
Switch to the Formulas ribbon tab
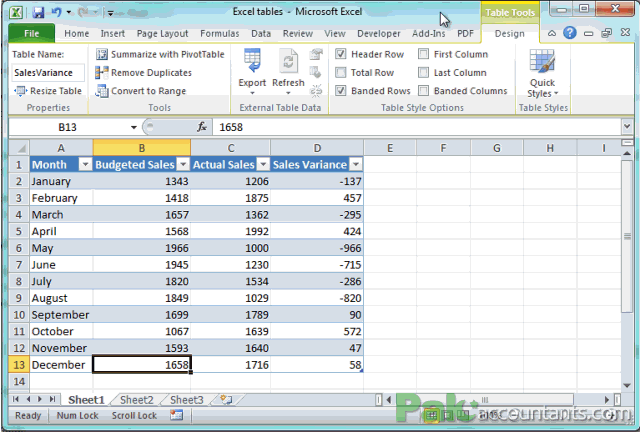coord(220,33)
